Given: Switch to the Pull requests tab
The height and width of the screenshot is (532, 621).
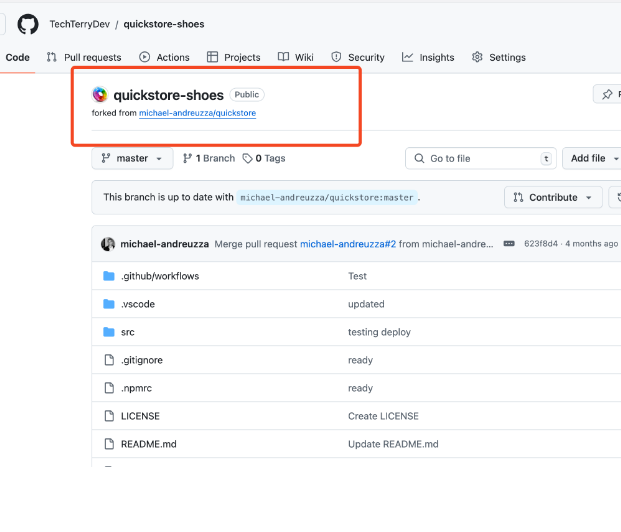Looking at the screenshot, I should pyautogui.click(x=84, y=57).
